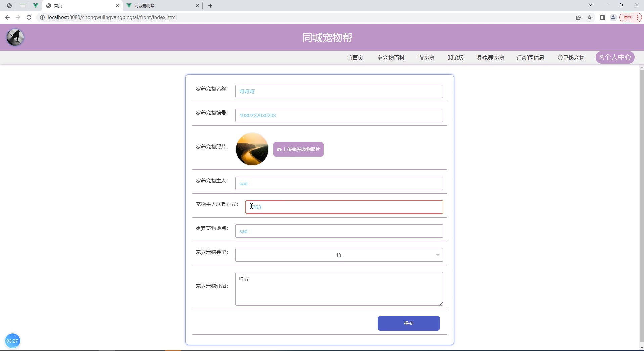Open the 个人中心 menu

(x=615, y=57)
